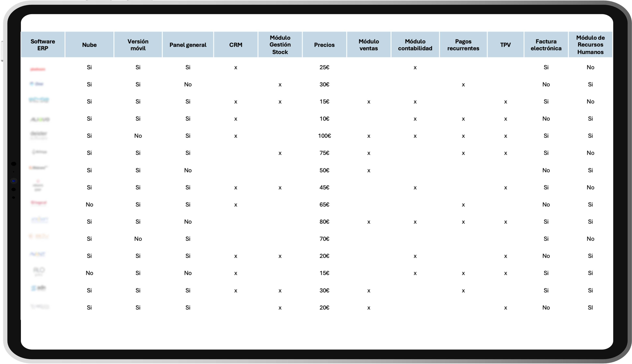
Task: Click TPV x mark in the 100€ row
Action: [505, 136]
